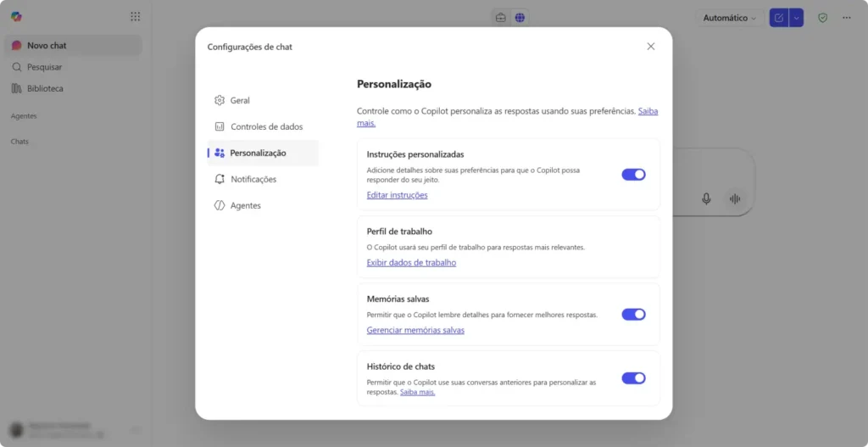Click the voice waveform icon
The width and height of the screenshot is (868, 447).
click(735, 198)
